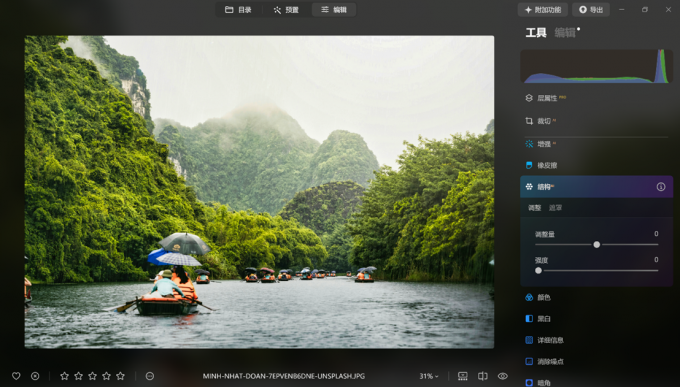Rate the photo two stars
Viewport: 680px width, 387px height.
point(78,376)
